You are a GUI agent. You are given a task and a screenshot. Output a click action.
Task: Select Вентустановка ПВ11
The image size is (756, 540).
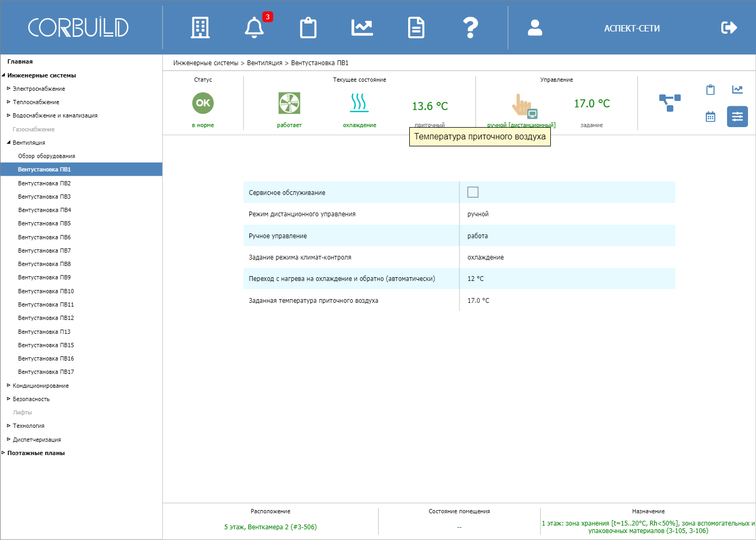[46, 304]
